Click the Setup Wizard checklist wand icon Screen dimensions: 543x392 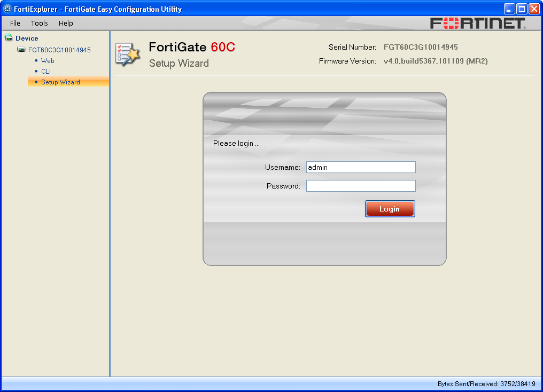click(x=128, y=54)
